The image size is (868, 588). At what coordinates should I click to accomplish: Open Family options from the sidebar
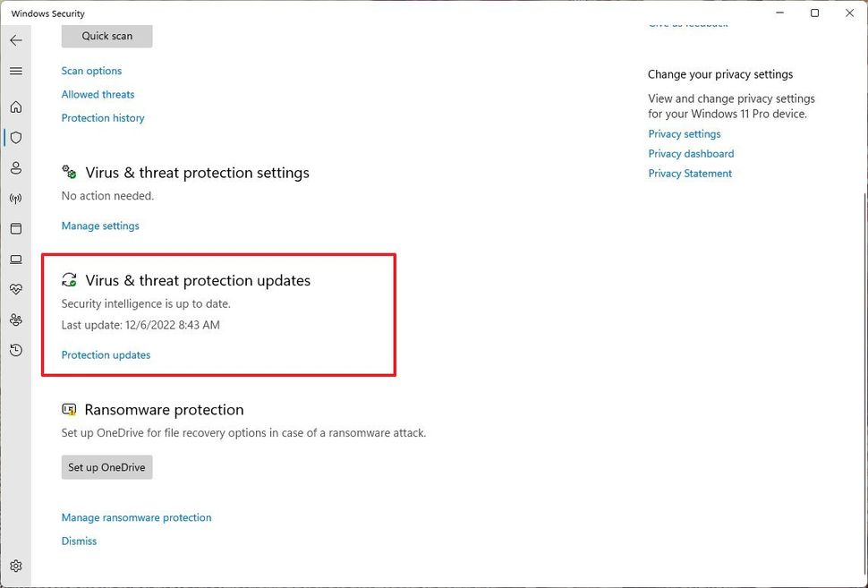tap(16, 320)
